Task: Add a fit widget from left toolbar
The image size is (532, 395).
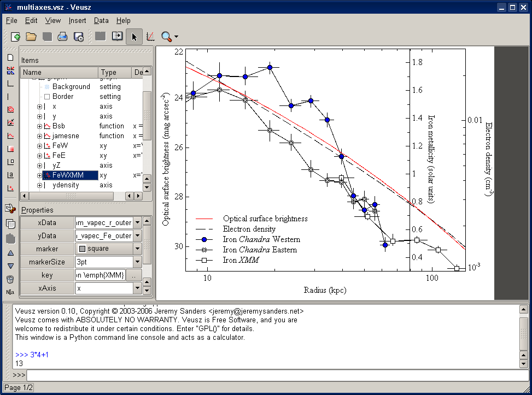Action: click(10, 122)
